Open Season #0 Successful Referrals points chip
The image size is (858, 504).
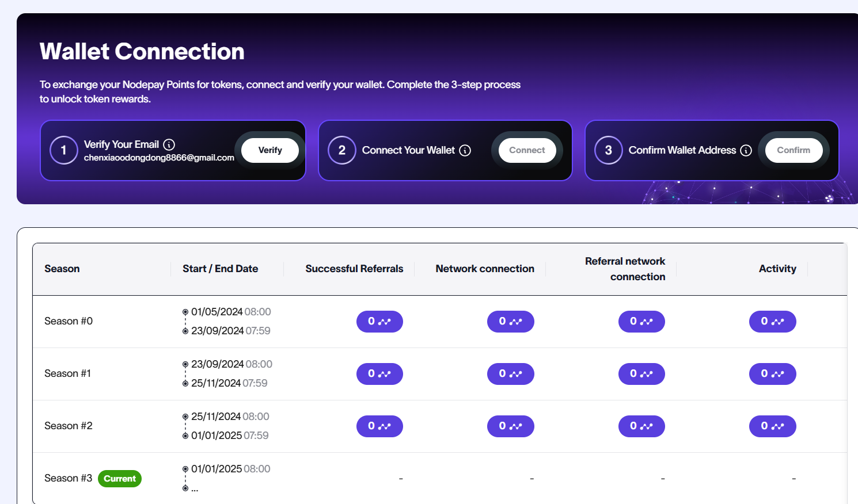pos(379,322)
